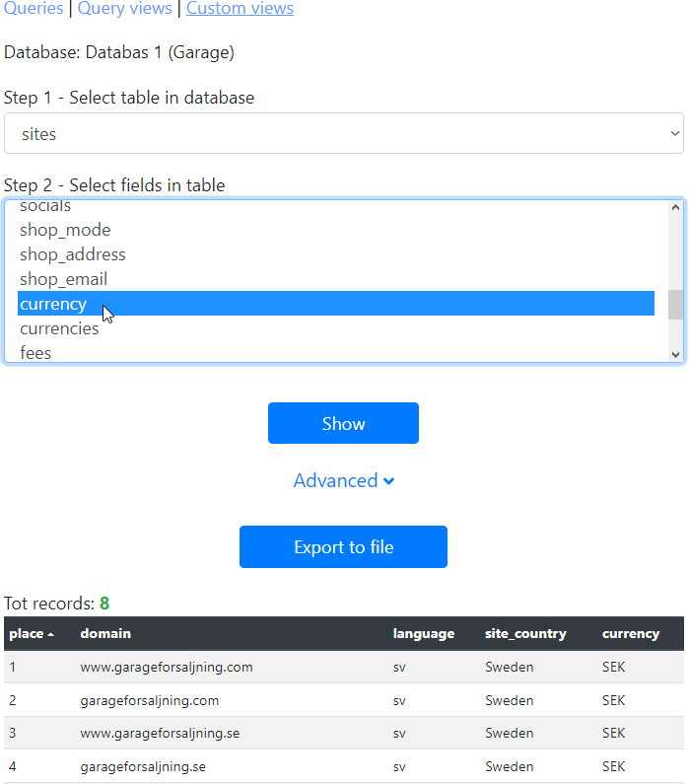This screenshot has width=689, height=784.
Task: Select the highlighted currency field
Action: tap(53, 304)
